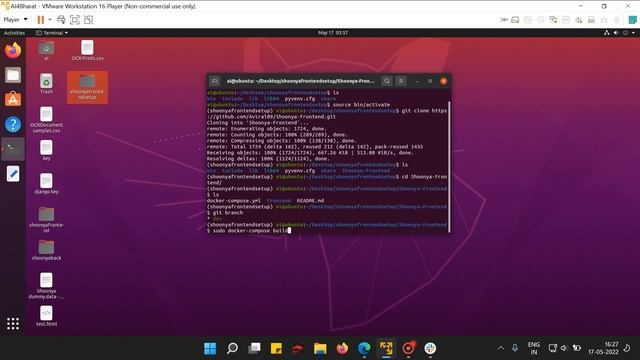Click the search icon in terminal titlebar
Viewport: 640px width, 360px height.
(x=387, y=81)
